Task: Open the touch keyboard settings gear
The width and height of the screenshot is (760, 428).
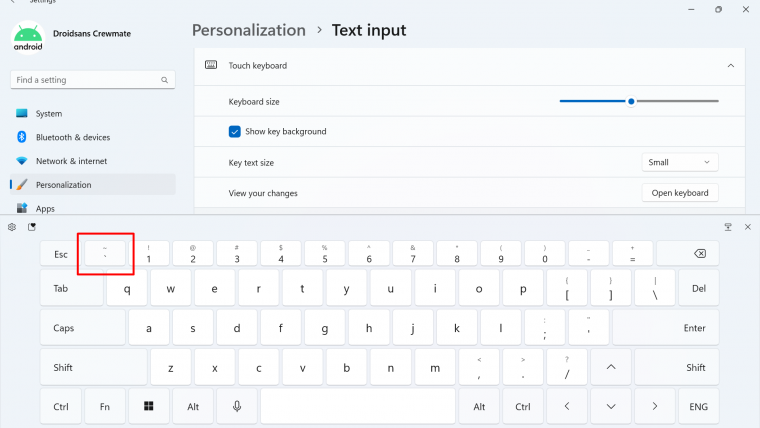Action: (11, 227)
